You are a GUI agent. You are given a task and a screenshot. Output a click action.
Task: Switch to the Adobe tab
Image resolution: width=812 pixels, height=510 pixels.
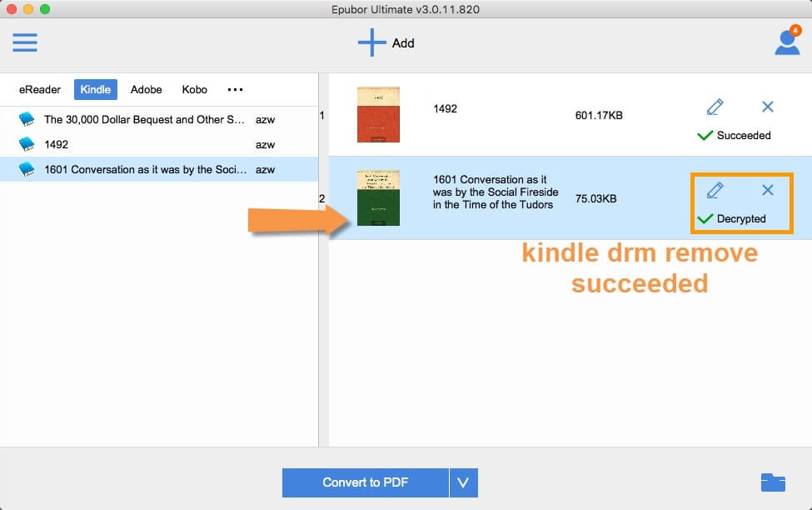tap(146, 90)
